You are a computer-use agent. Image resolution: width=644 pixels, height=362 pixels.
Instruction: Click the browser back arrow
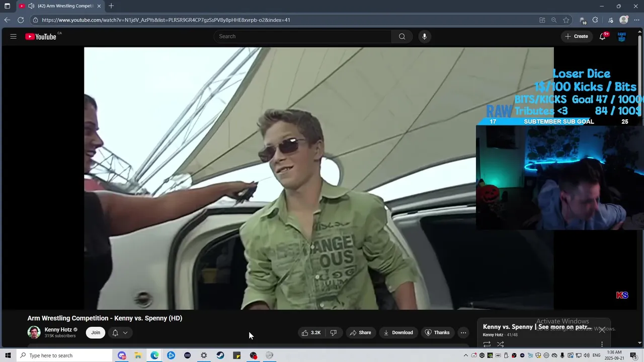pos(7,20)
